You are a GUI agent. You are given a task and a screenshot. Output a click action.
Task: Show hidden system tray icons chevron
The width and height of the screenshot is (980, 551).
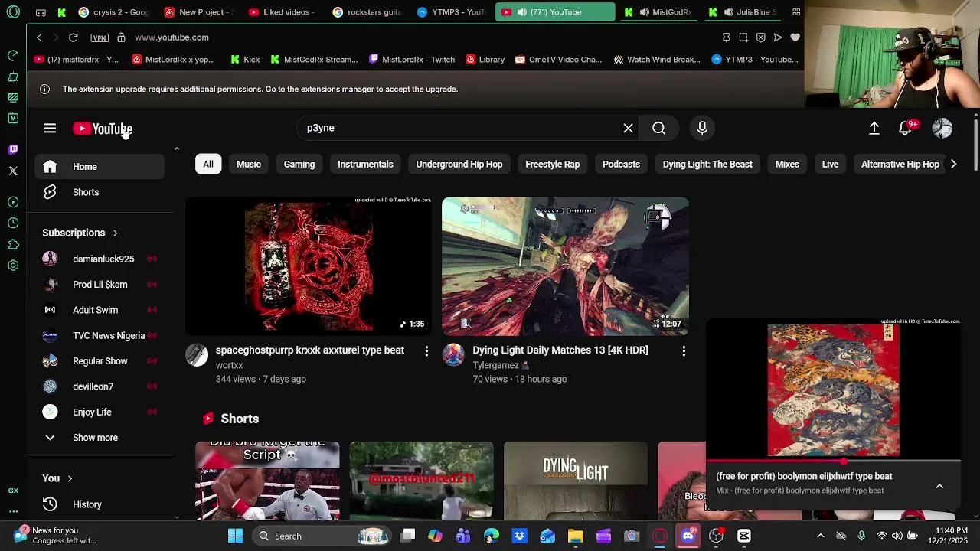[x=821, y=536]
